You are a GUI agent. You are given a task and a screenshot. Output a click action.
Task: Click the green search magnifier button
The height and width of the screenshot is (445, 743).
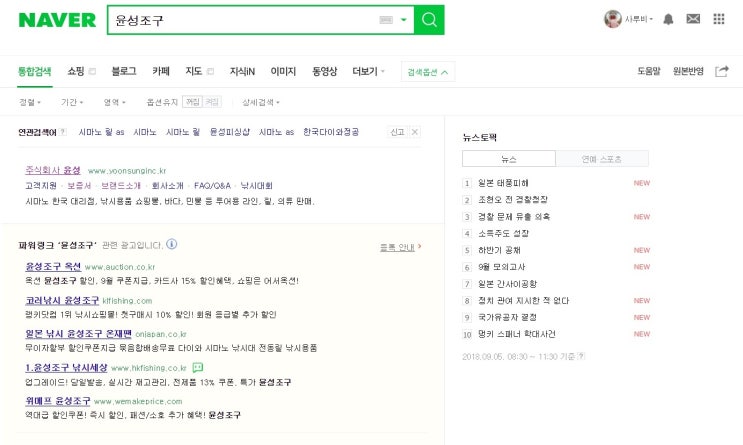click(429, 20)
